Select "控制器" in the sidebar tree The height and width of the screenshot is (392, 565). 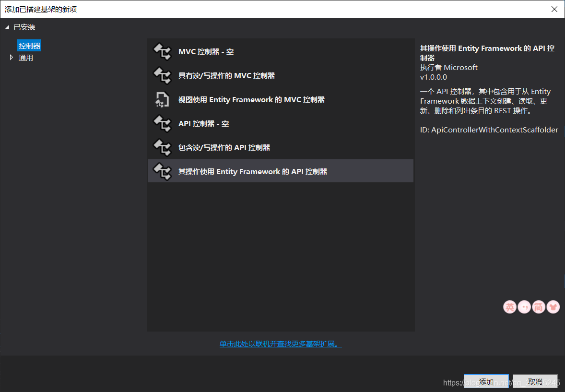(29, 45)
